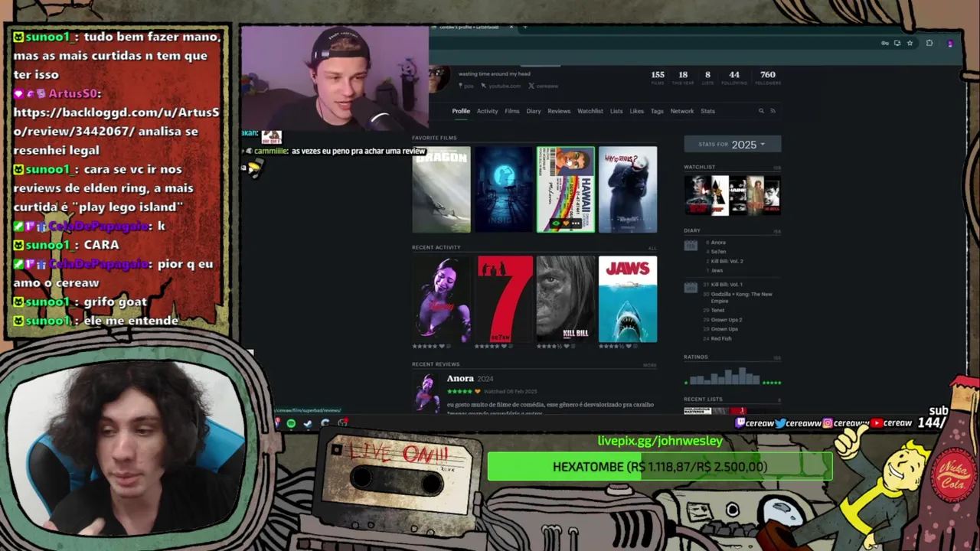
Task: Open the profile search magnifier icon
Action: click(761, 111)
